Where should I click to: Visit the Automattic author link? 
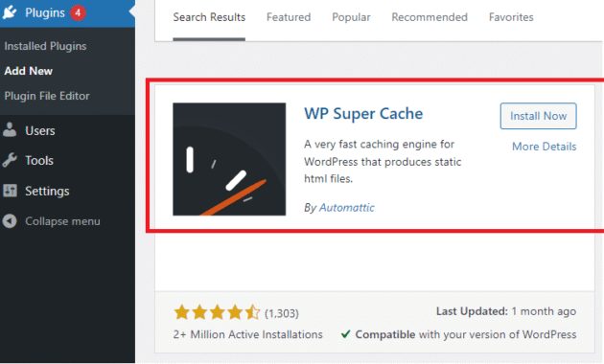point(347,208)
